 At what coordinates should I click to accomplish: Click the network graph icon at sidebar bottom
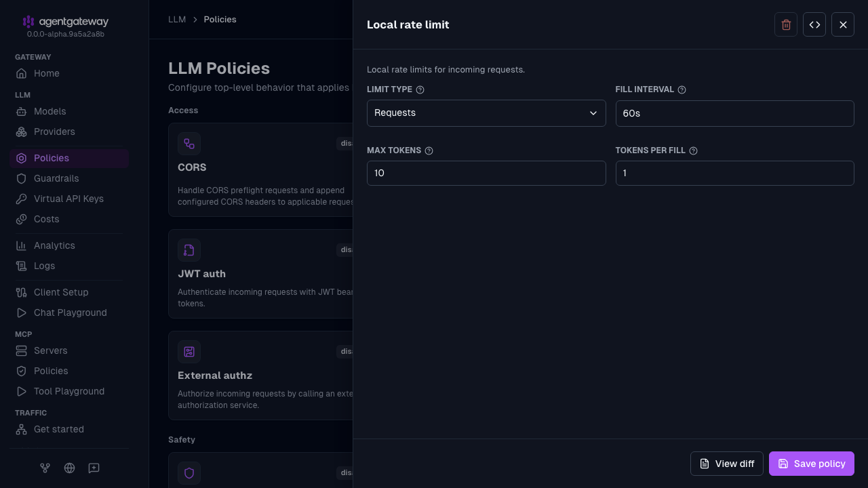[45, 468]
